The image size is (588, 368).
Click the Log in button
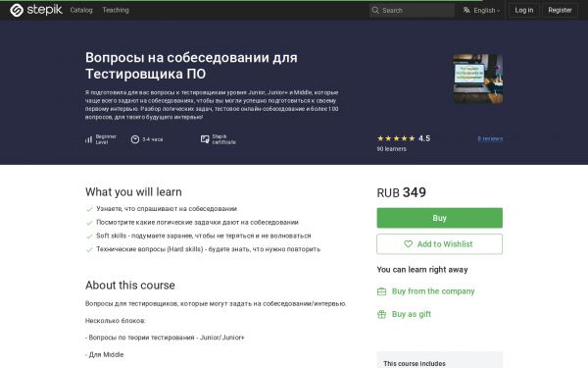click(524, 10)
